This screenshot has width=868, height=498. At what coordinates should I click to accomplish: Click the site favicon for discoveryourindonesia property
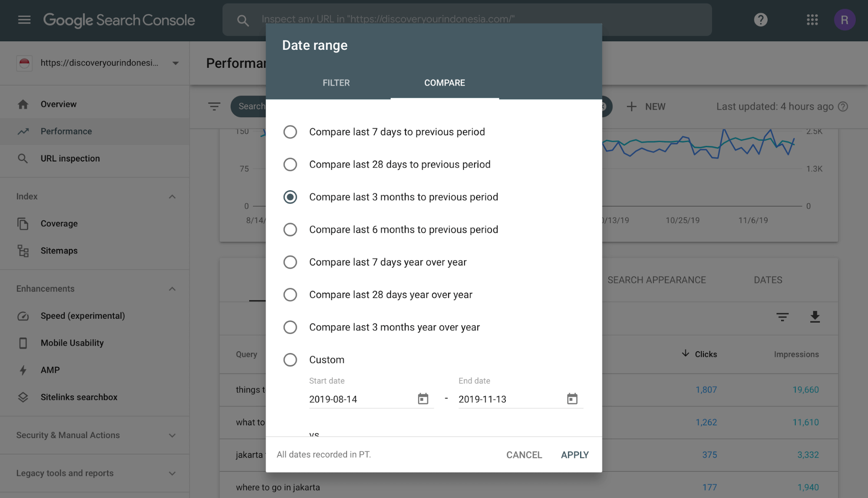pos(24,63)
